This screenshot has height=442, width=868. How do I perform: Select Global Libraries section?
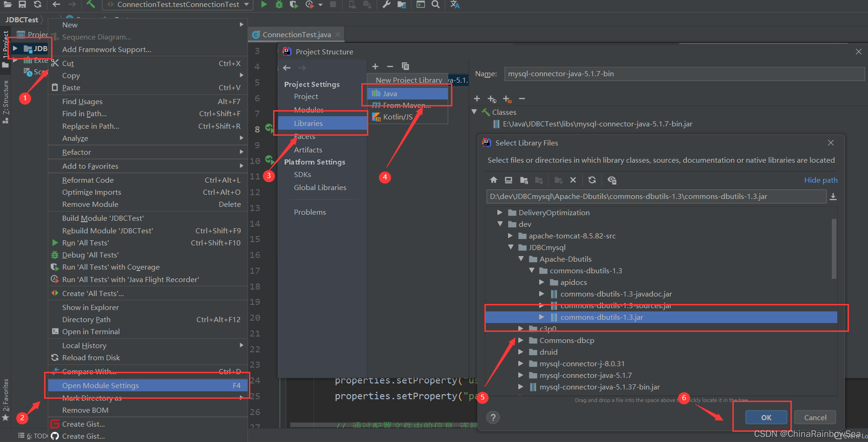(320, 187)
